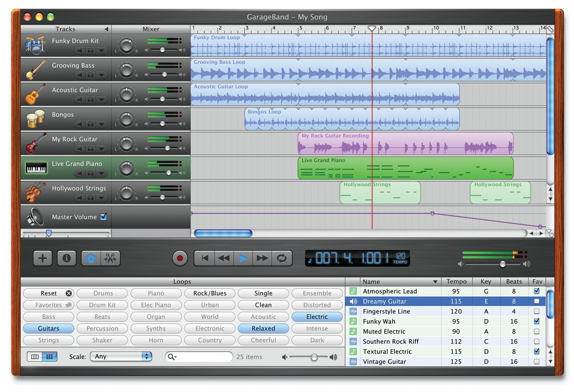This screenshot has width=574, height=392.
Task: Open the Scale dropdown set to Any
Action: click(x=121, y=357)
